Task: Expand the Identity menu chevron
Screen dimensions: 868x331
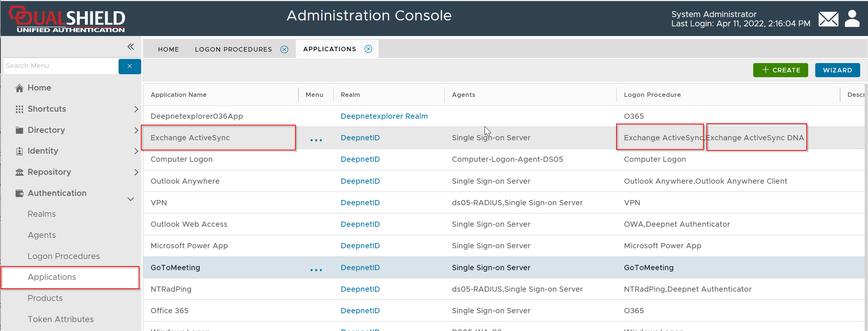Action: [136, 151]
